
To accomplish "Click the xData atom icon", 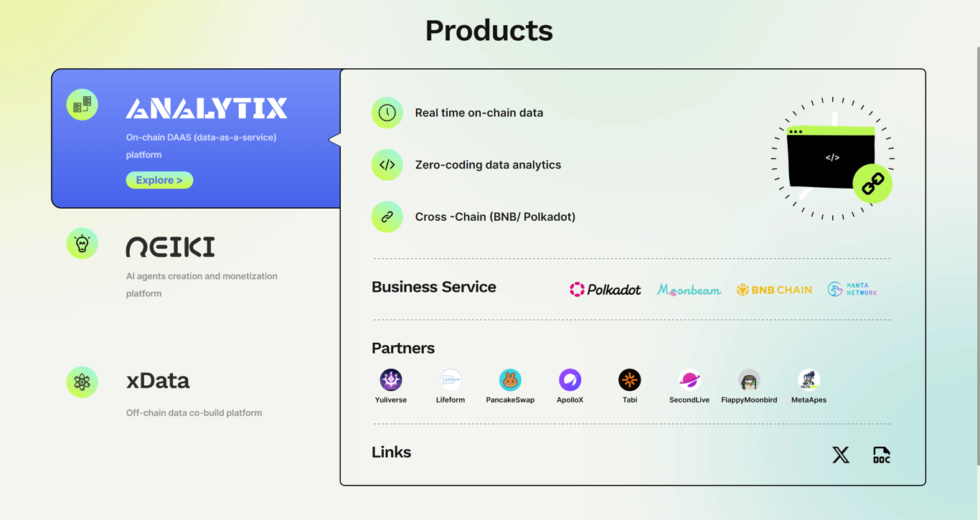I will click(x=83, y=382).
